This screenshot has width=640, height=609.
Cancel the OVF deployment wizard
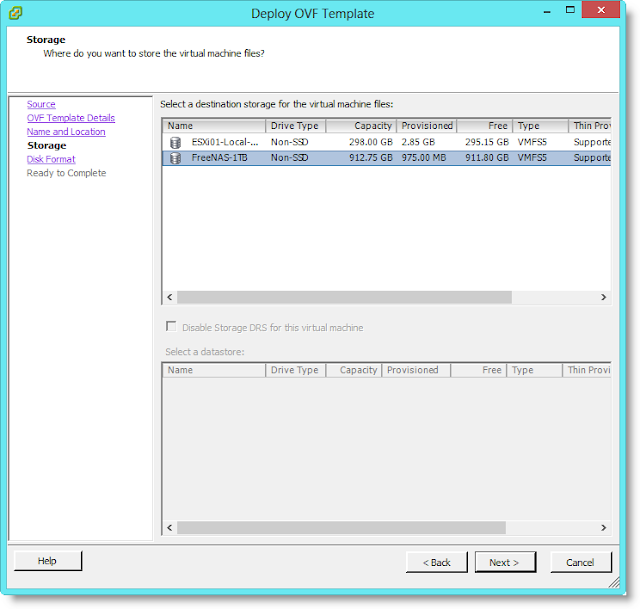click(x=581, y=562)
